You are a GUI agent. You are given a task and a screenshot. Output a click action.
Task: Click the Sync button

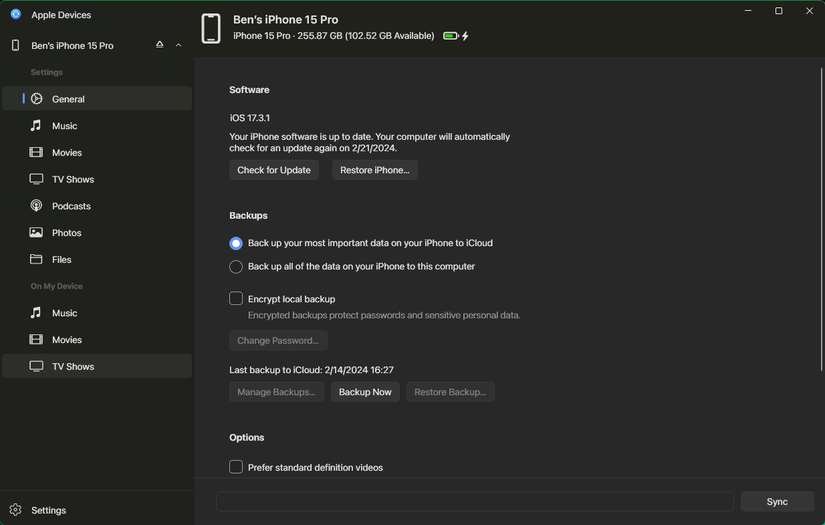(x=777, y=502)
